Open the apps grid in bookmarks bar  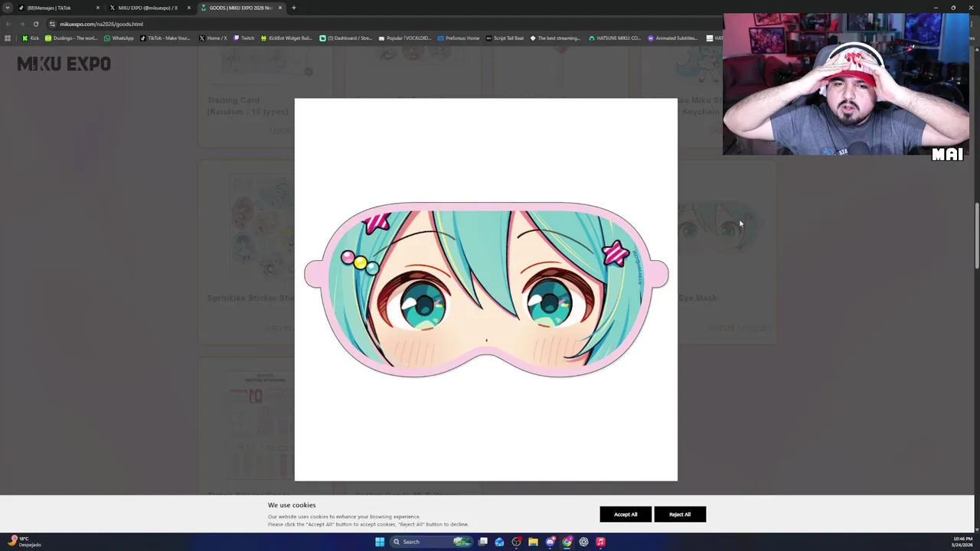click(8, 38)
